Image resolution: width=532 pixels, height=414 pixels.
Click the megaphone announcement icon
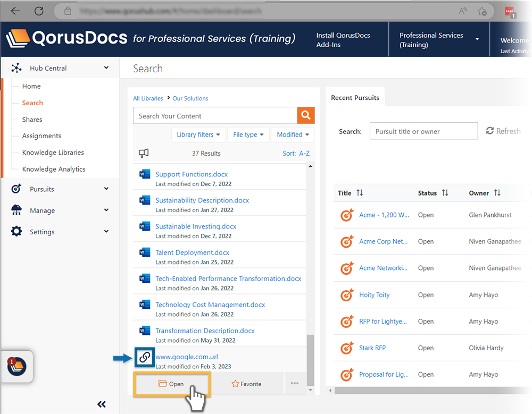[x=144, y=153]
